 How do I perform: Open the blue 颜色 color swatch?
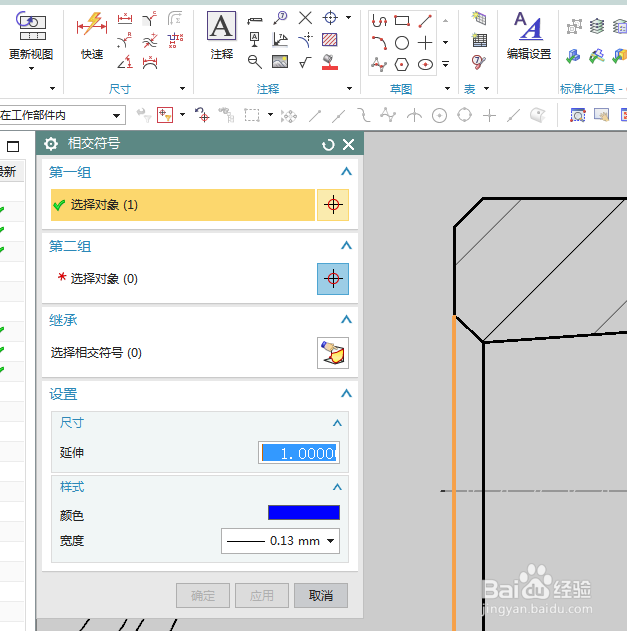[304, 513]
